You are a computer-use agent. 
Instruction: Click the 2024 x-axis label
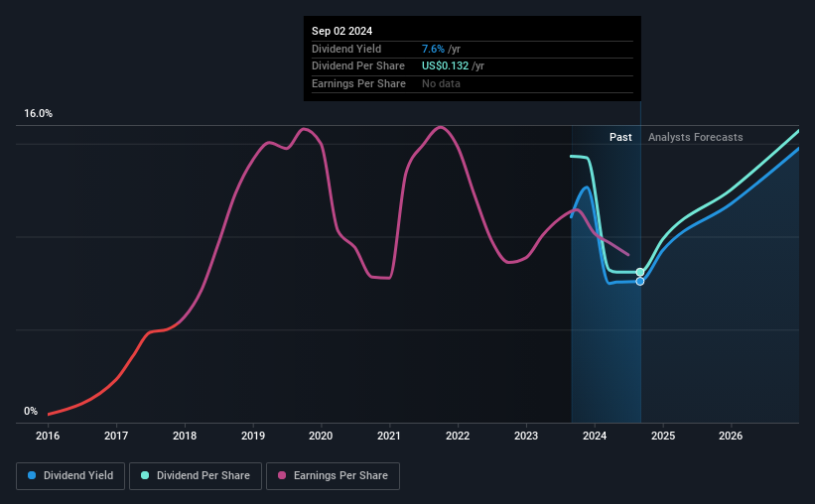tap(595, 436)
